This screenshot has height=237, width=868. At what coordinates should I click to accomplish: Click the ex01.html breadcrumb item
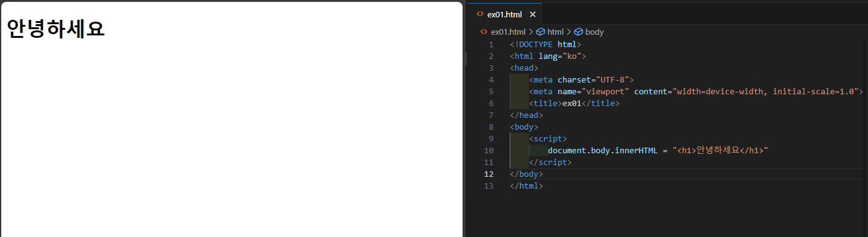[508, 32]
